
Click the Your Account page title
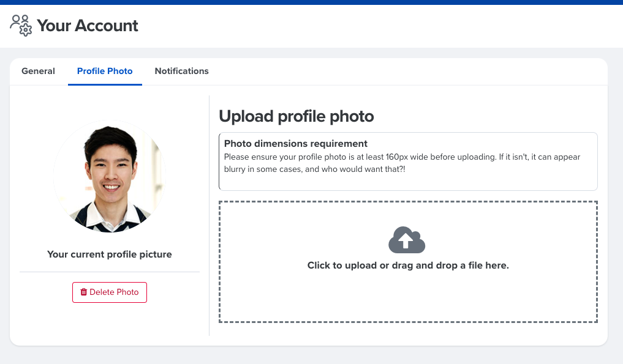pyautogui.click(x=86, y=26)
